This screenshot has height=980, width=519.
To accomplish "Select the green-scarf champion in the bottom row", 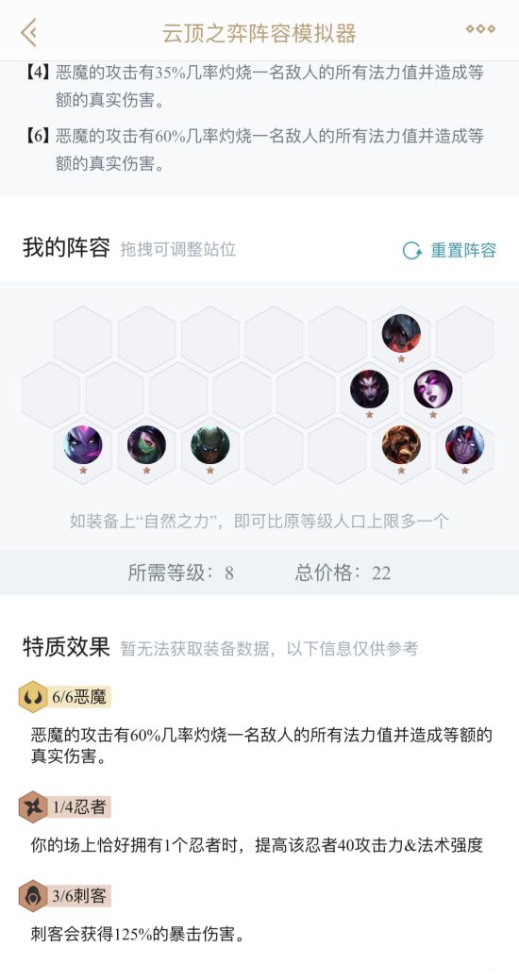I will [146, 444].
